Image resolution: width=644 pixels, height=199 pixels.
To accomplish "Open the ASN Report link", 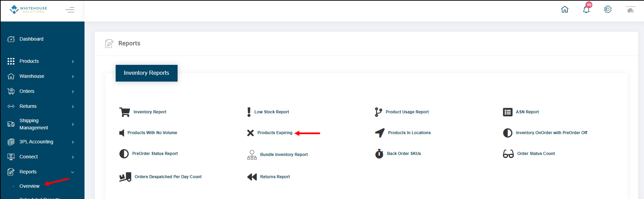I will pyautogui.click(x=527, y=112).
